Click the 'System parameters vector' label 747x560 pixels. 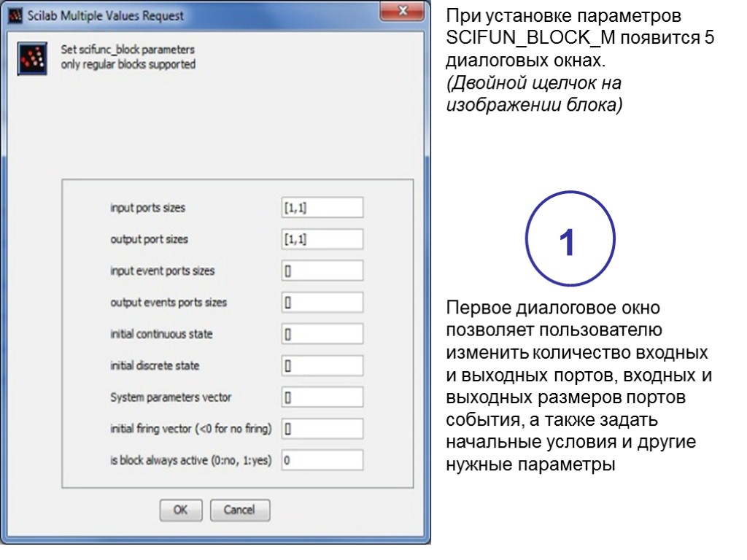click(171, 397)
